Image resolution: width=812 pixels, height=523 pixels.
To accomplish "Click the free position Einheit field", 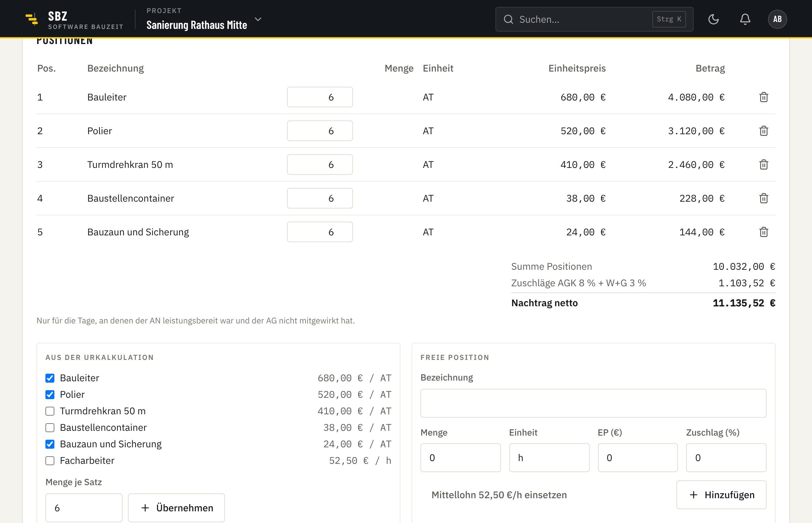I will pyautogui.click(x=549, y=458).
